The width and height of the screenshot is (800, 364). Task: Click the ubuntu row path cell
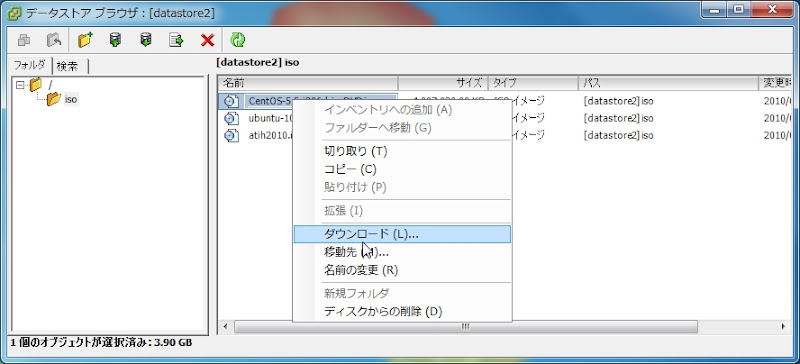619,118
